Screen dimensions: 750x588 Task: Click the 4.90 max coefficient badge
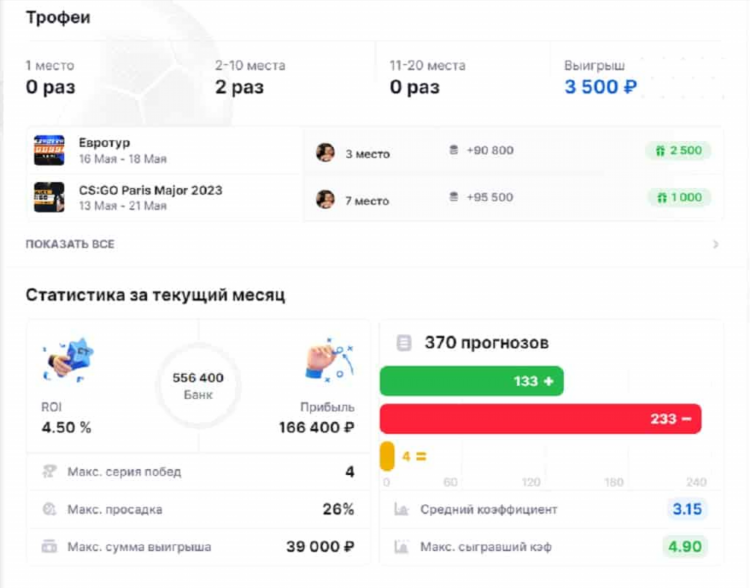[685, 546]
